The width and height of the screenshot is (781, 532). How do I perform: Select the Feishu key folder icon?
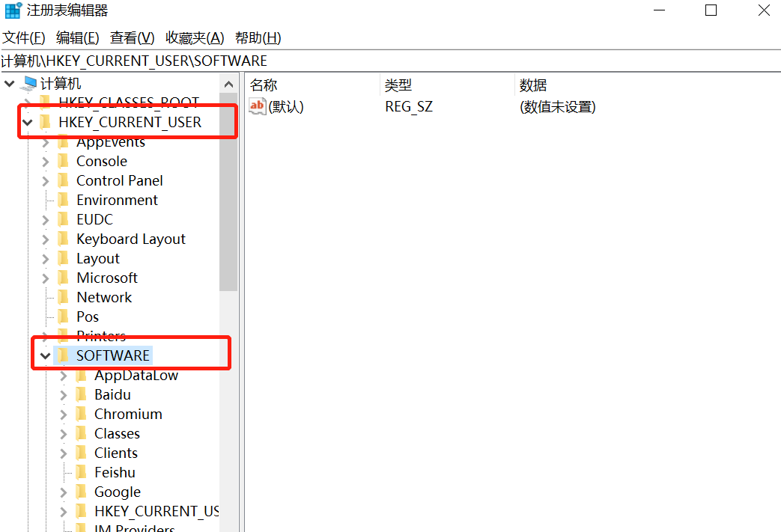pos(82,471)
